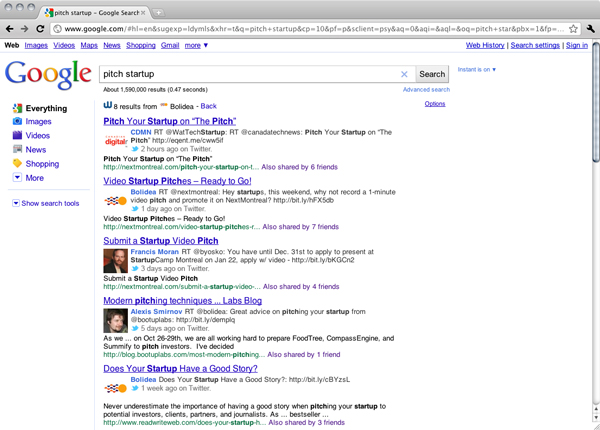Click the Twitter bird icon beside 3 days ago
The image size is (600, 430).
pos(135,268)
